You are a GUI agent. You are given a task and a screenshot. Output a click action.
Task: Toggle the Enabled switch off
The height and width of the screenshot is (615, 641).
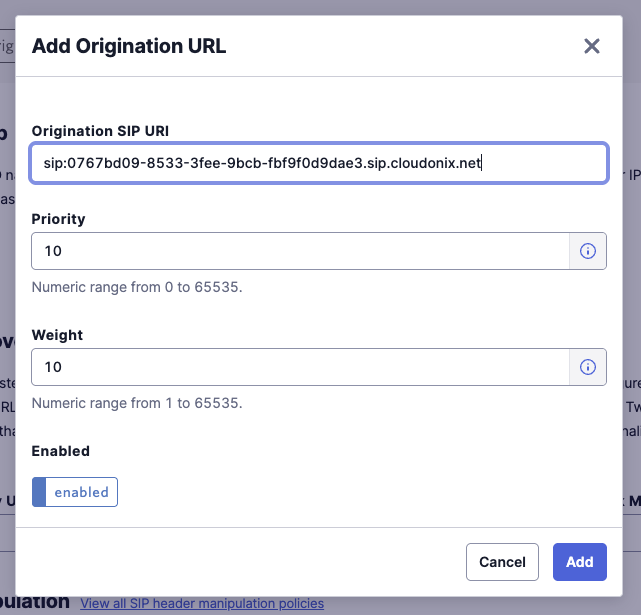(75, 492)
